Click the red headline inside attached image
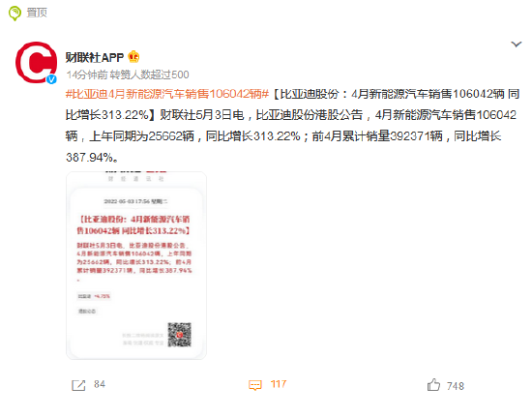 point(133,225)
